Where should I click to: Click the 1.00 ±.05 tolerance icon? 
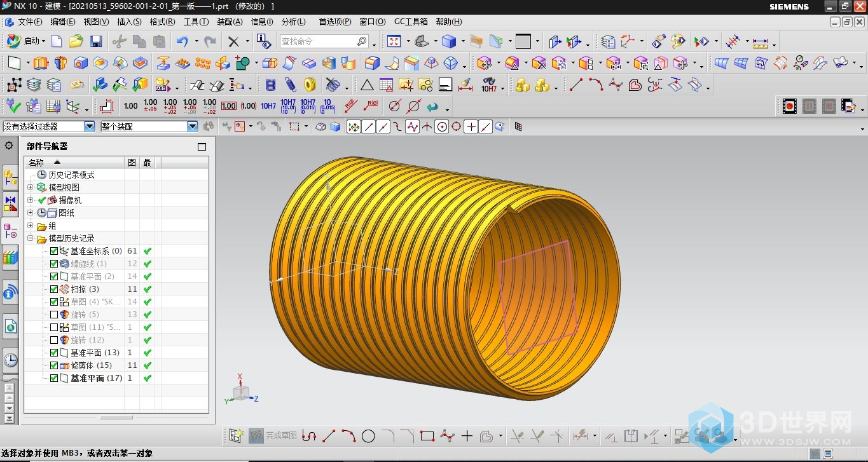(x=151, y=106)
